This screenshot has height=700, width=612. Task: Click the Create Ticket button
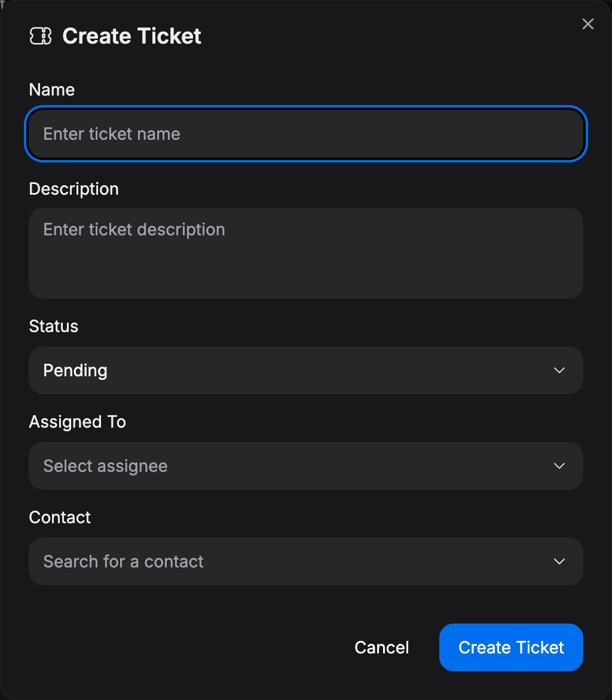(511, 647)
